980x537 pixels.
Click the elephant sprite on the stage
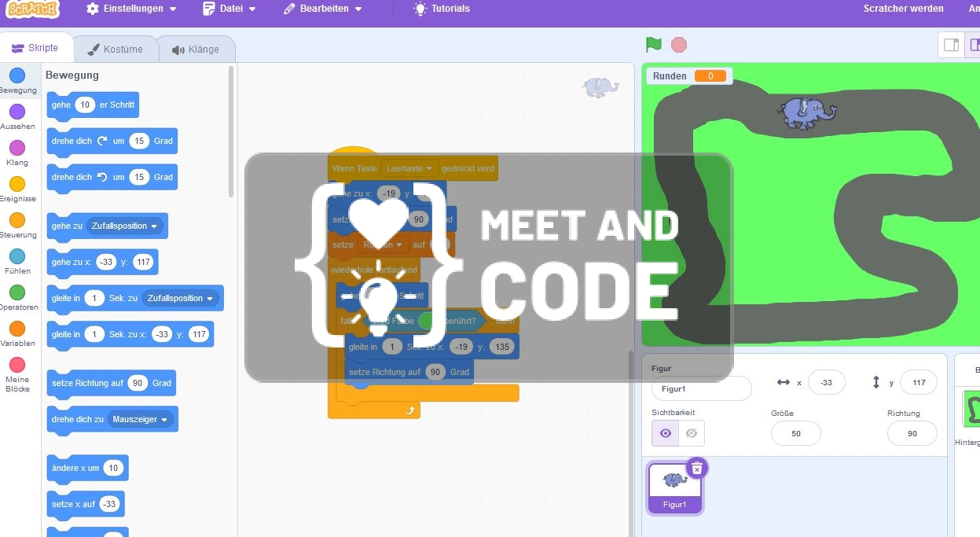[x=807, y=112]
